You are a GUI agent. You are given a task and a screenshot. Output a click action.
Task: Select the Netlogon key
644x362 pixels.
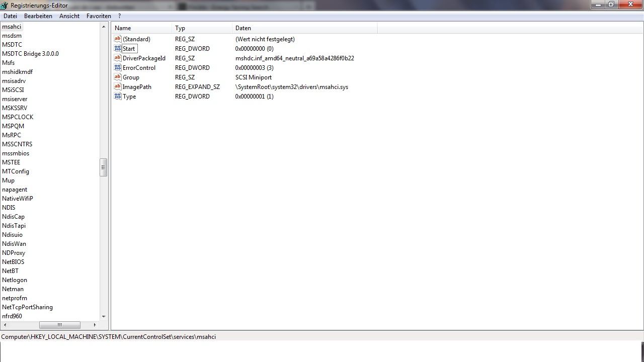coord(15,280)
